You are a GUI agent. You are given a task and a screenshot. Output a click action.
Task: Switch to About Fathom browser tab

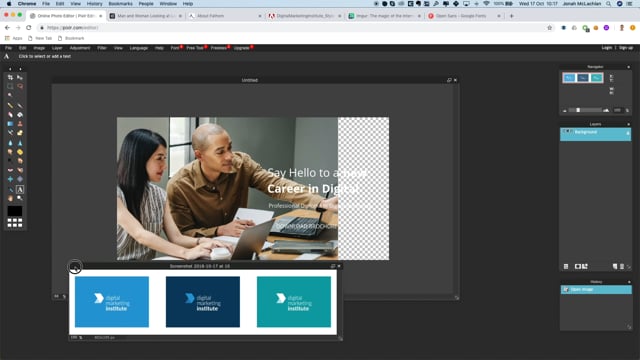coord(225,16)
